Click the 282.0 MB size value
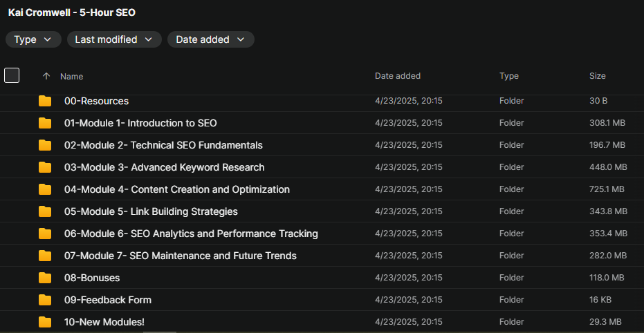Image resolution: width=644 pixels, height=333 pixels. tap(608, 256)
